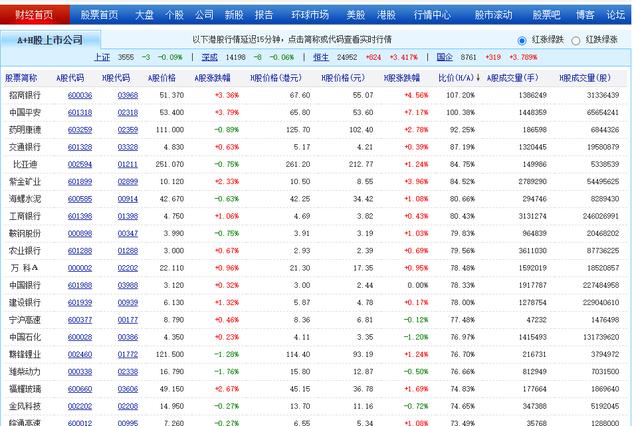The width and height of the screenshot is (640, 426).
Task: Sort by the A股代码 column header
Action: [70, 78]
